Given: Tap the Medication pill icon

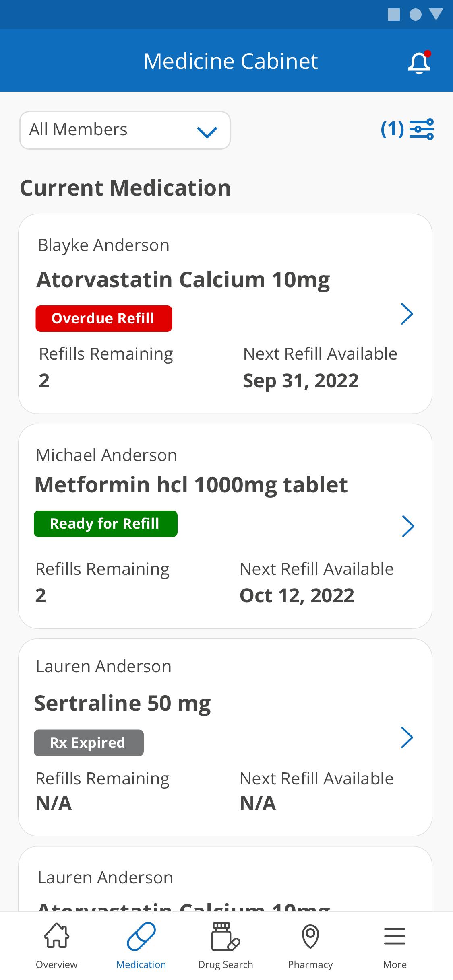Looking at the screenshot, I should (141, 936).
